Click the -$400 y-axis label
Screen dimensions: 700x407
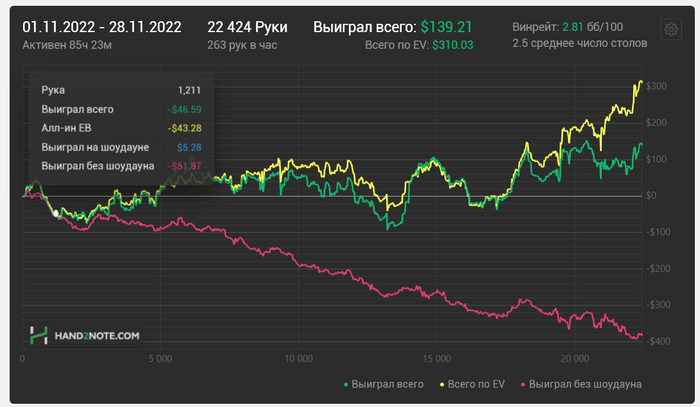658,341
